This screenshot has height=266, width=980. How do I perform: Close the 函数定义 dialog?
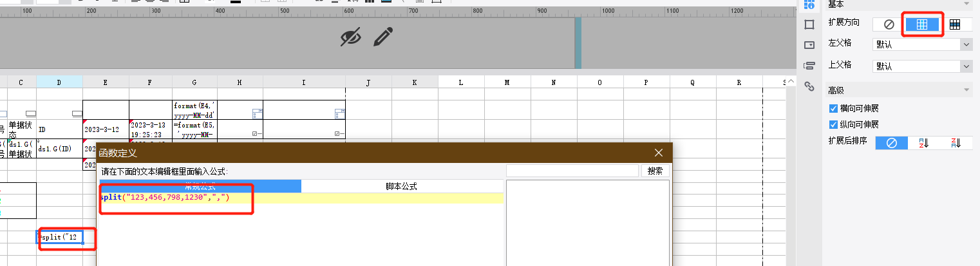point(659,153)
